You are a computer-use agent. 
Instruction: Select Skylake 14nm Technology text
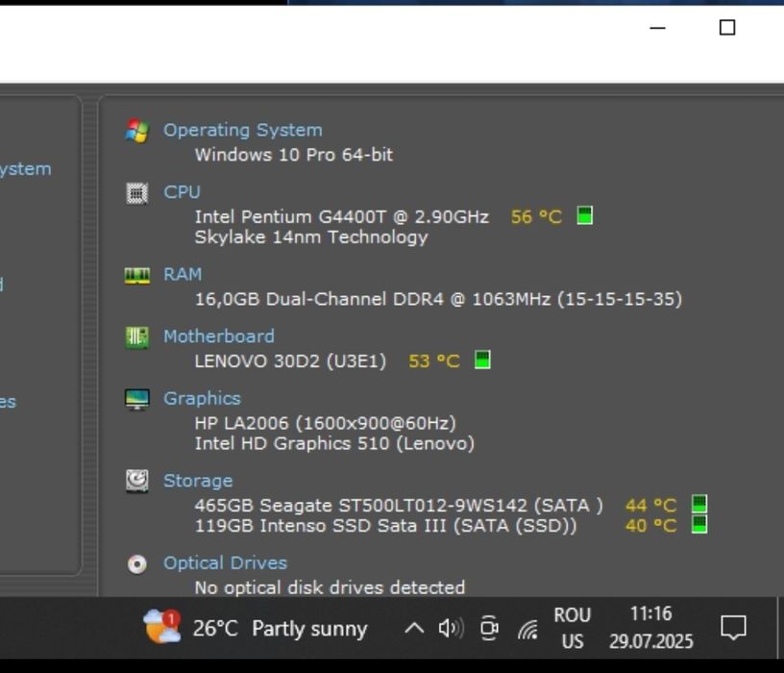click(311, 237)
